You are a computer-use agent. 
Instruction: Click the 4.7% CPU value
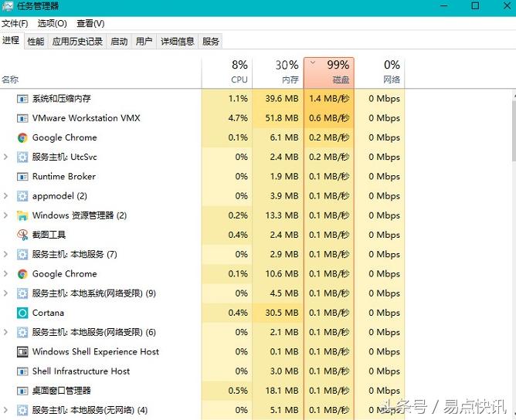pos(238,118)
